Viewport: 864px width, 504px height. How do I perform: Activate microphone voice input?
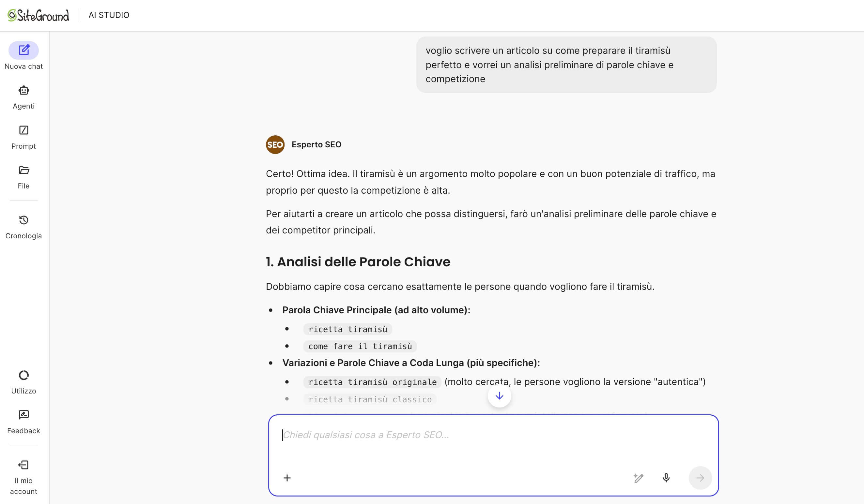(666, 478)
